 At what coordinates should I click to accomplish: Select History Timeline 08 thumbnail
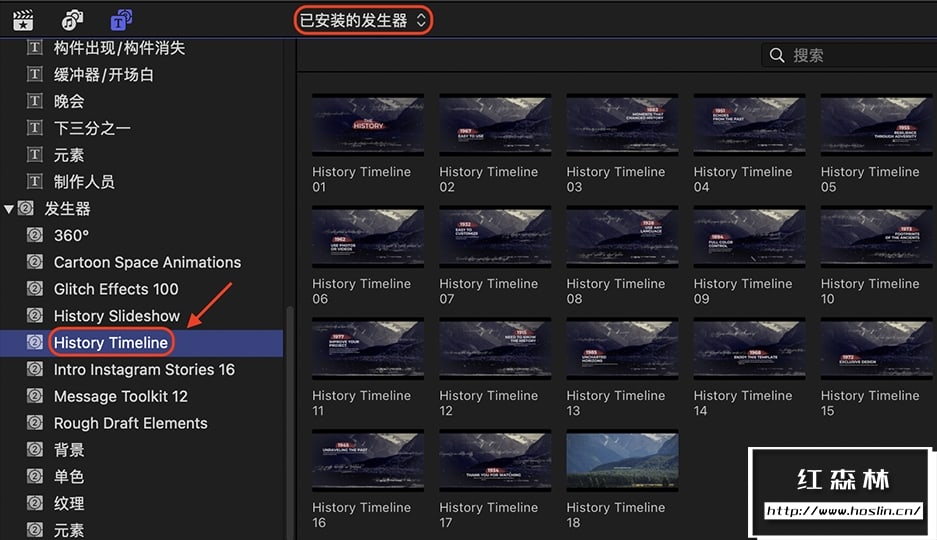[x=622, y=237]
